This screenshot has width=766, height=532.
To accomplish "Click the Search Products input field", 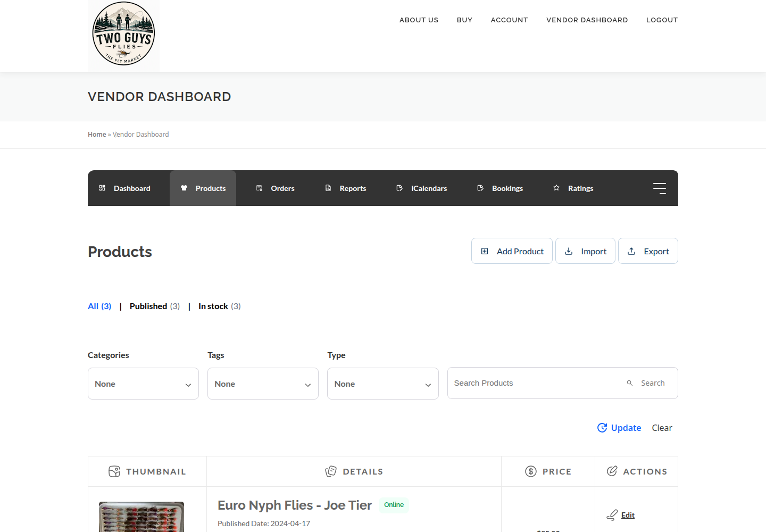I will (x=535, y=383).
